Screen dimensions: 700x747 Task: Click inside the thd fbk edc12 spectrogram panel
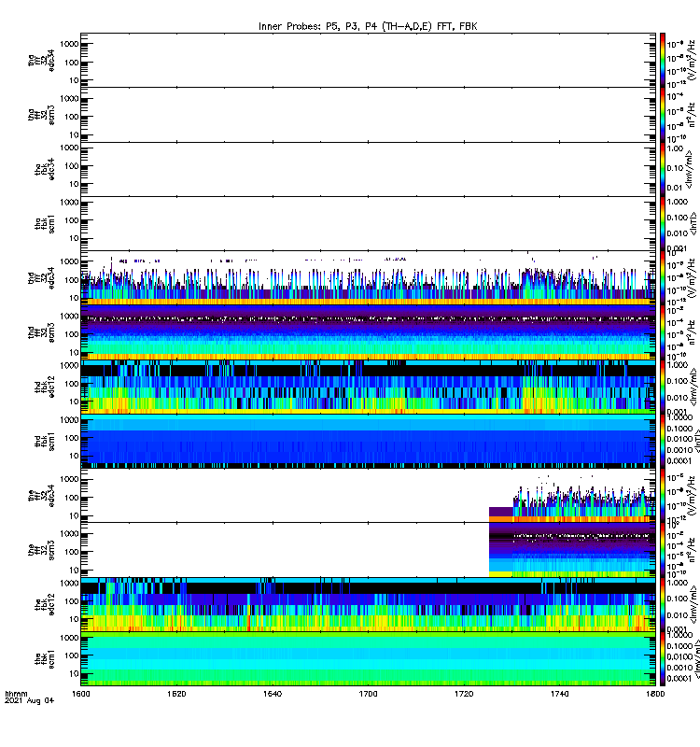click(x=368, y=387)
